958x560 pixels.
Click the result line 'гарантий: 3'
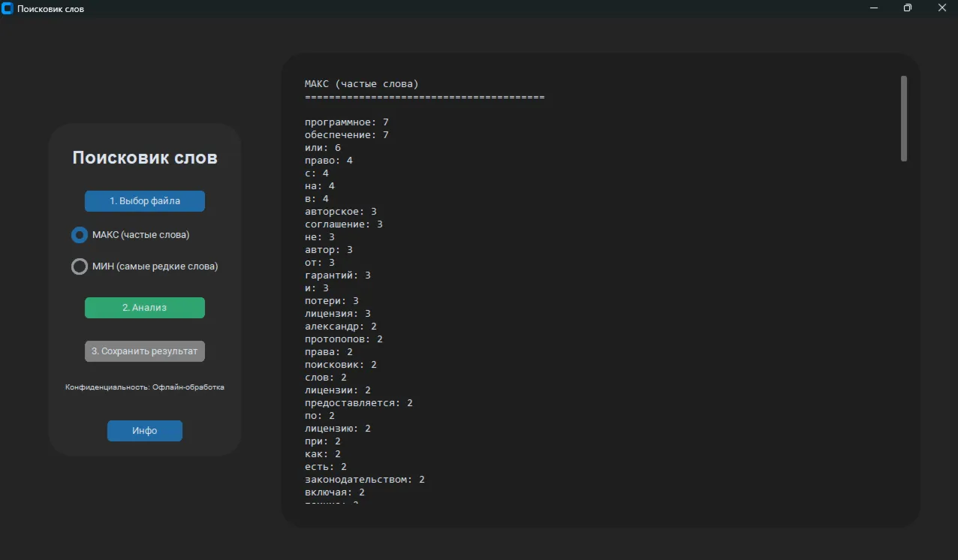(338, 275)
